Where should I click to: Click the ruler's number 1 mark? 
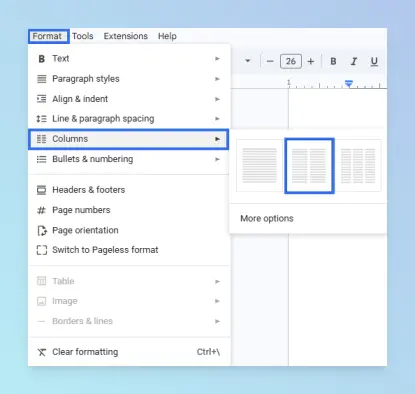[289, 82]
